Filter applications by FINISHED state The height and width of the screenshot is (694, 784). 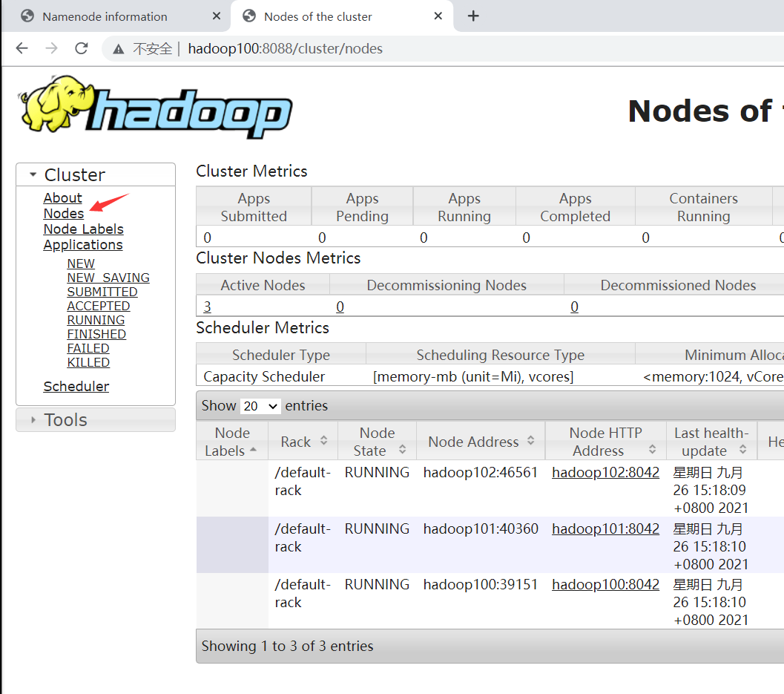[x=96, y=334]
